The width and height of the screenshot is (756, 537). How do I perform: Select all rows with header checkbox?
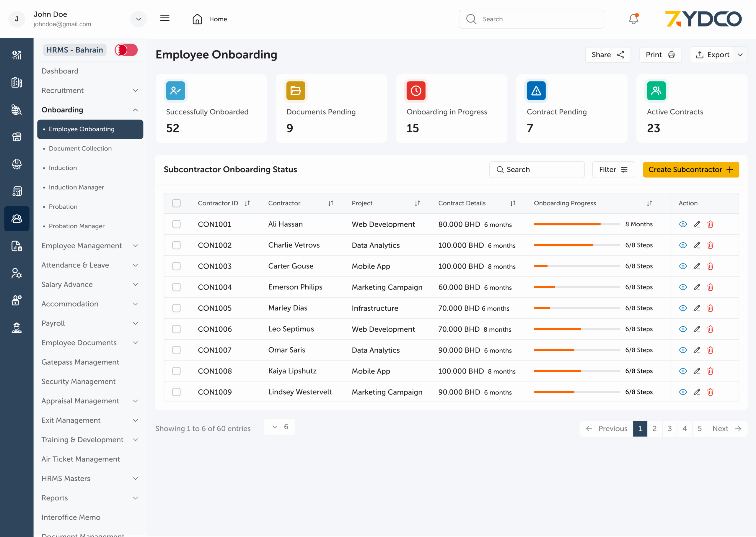[176, 203]
